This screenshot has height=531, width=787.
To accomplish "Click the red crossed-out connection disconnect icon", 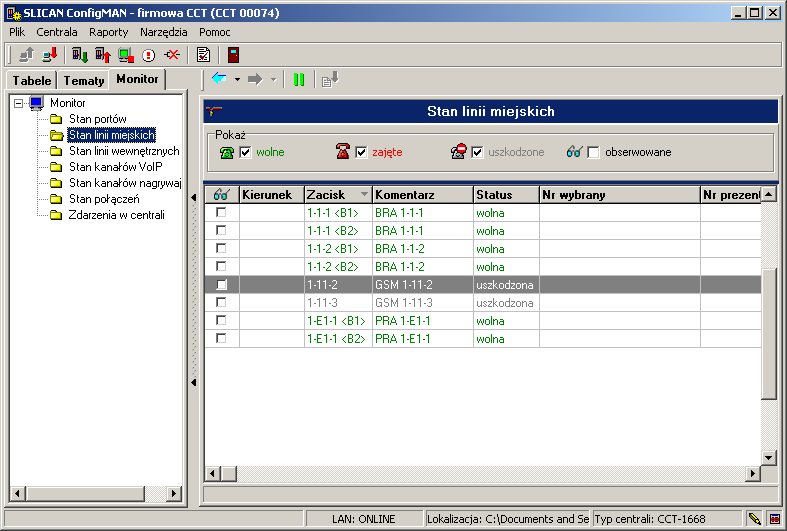I will 172,55.
